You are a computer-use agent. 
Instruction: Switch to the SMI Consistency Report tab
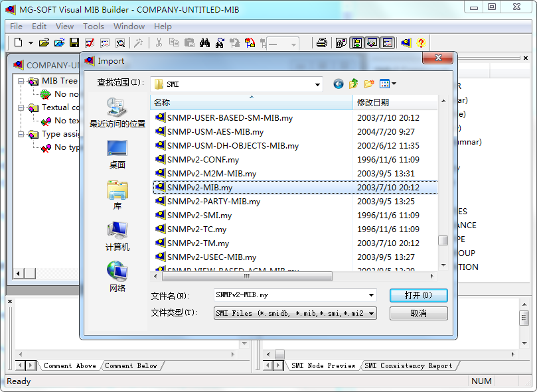(408, 365)
